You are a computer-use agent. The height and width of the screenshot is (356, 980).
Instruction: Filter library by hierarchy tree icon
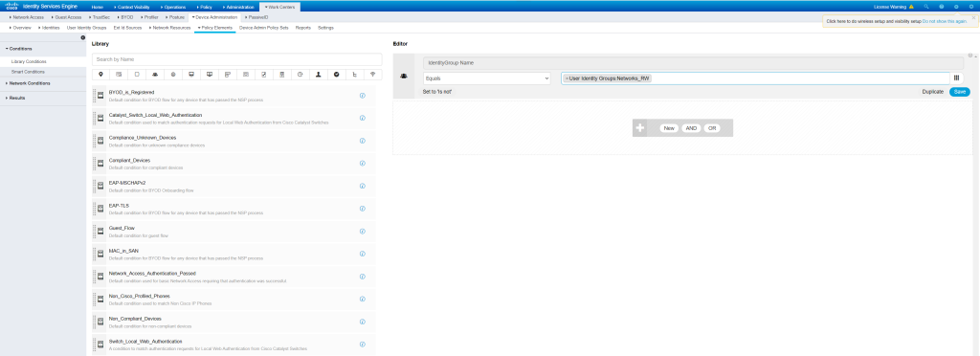pos(355,75)
